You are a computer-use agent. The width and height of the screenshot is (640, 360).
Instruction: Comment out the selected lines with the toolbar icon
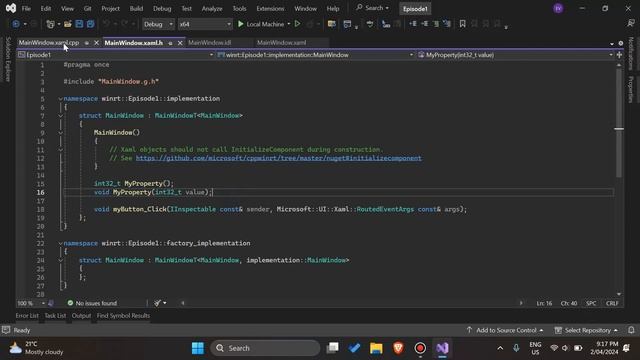436,24
